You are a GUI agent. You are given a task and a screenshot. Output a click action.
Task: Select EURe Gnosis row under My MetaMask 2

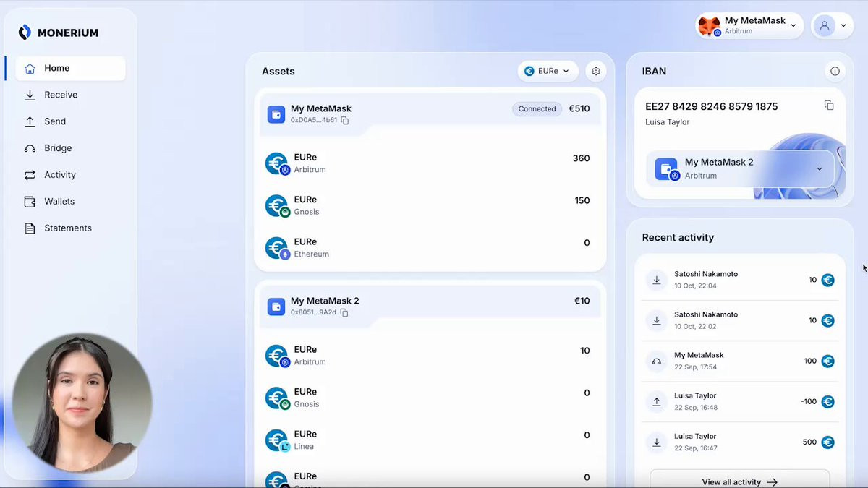pos(430,398)
